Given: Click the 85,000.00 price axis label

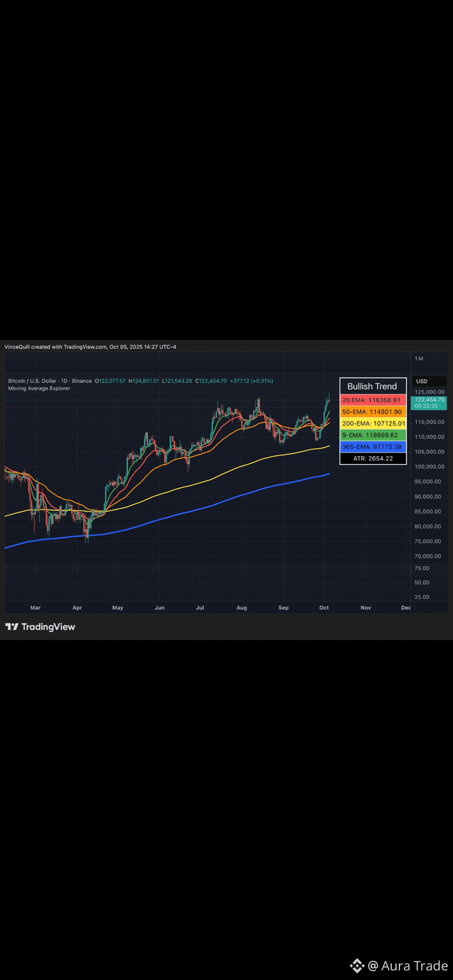Looking at the screenshot, I should tap(429, 512).
